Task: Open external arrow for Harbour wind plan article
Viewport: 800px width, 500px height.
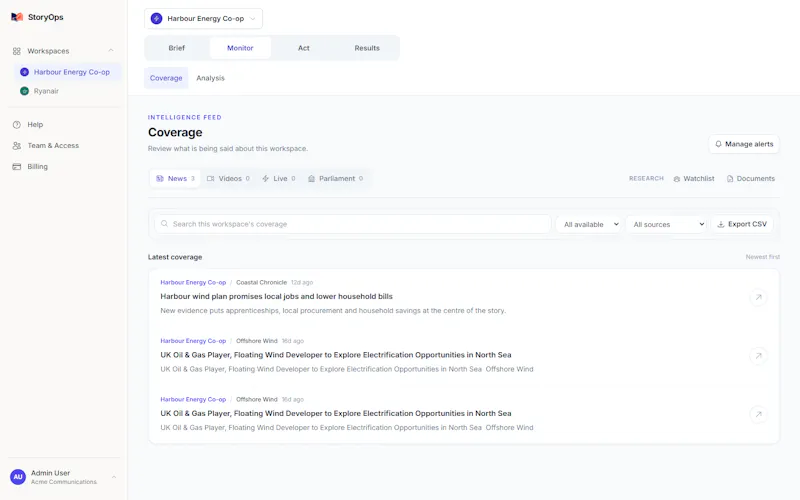Action: (x=758, y=297)
